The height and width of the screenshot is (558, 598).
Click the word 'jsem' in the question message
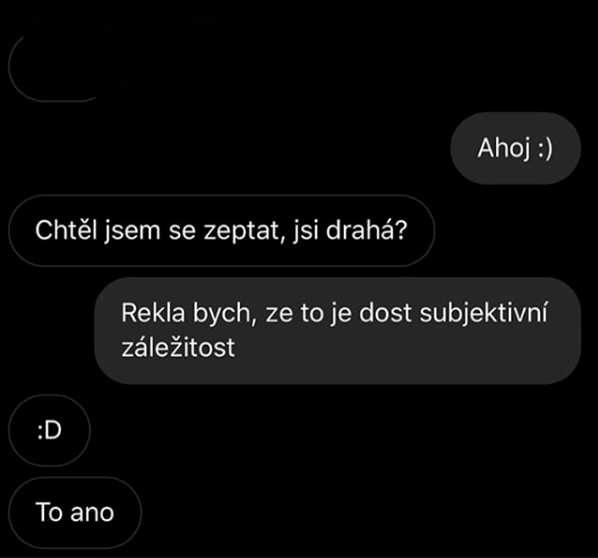coord(132,231)
